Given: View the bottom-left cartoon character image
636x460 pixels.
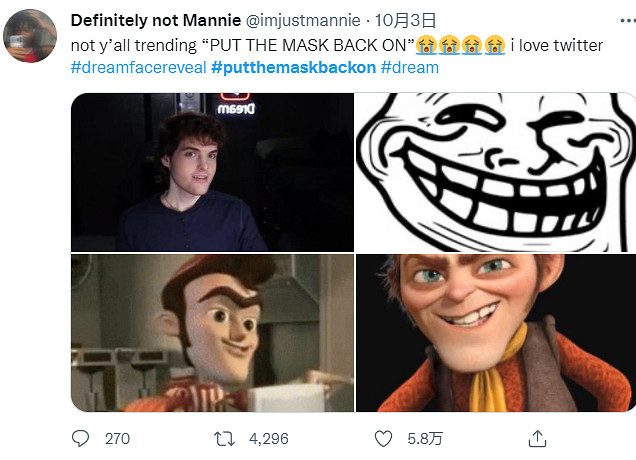Looking at the screenshot, I should click(212, 333).
